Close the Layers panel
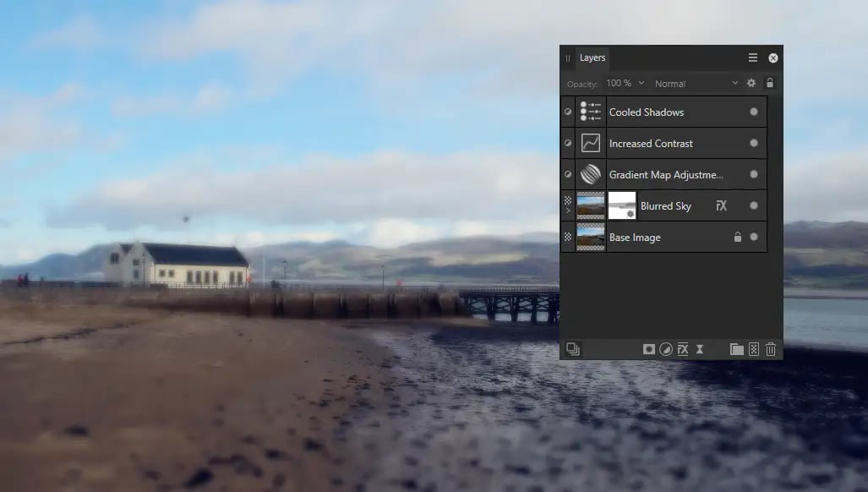 click(x=773, y=58)
